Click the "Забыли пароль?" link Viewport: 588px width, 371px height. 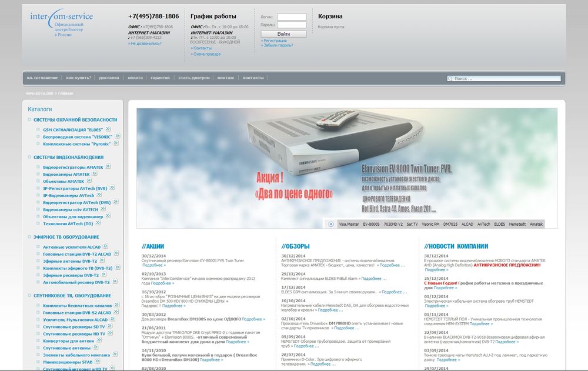(x=277, y=45)
